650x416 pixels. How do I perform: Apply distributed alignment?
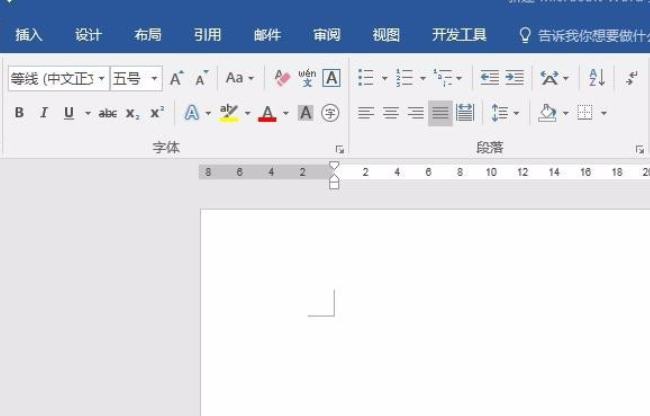[465, 113]
